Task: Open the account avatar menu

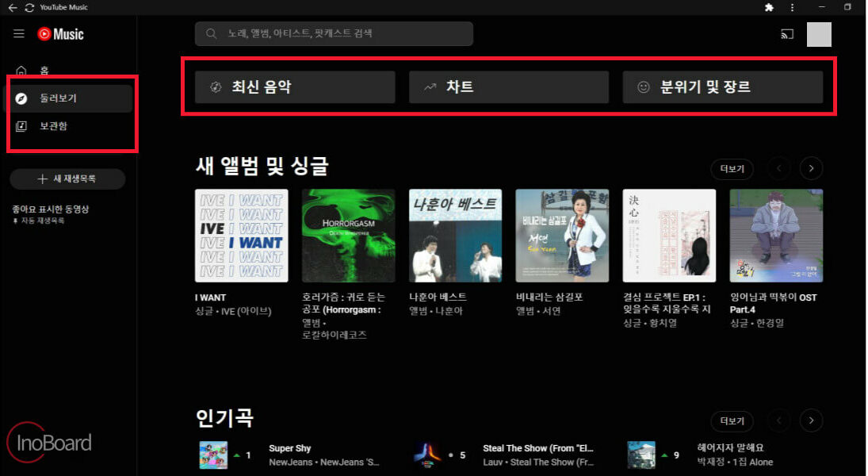Action: 819,34
